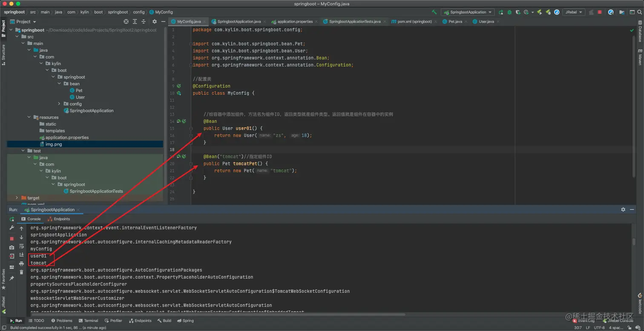Open the Profiler tool window button
The height and width of the screenshot is (331, 644).
(x=113, y=321)
